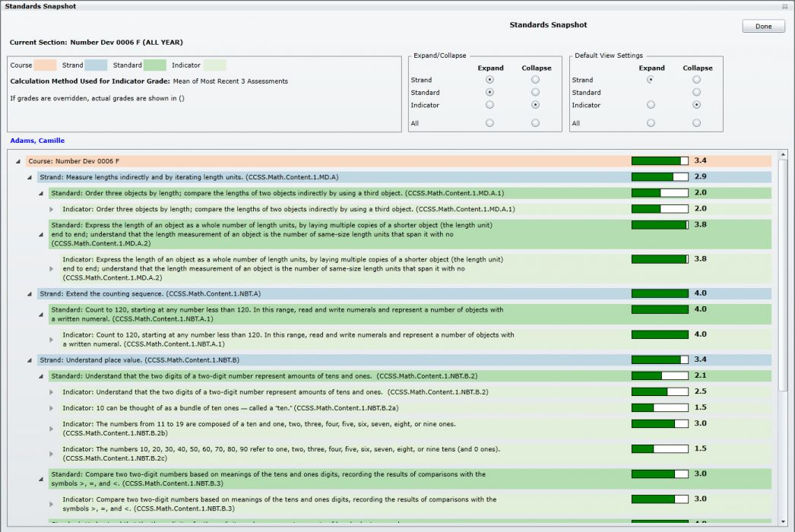Click scrollbar down arrow in standards list
The image size is (795, 532).
pyautogui.click(x=783, y=521)
